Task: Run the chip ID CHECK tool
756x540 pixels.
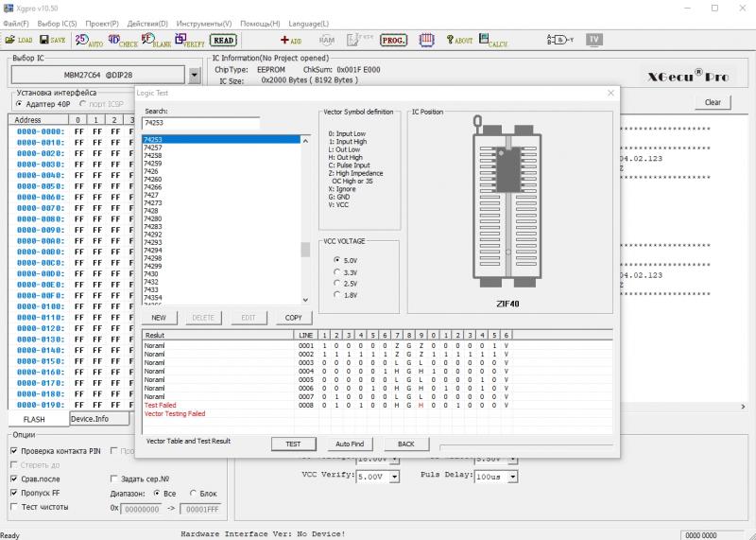Action: (122, 41)
